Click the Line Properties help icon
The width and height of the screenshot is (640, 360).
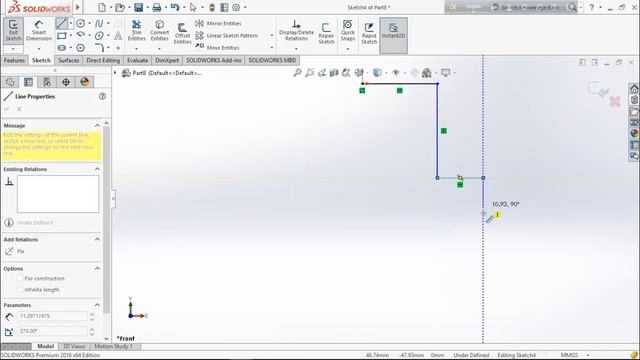(102, 96)
